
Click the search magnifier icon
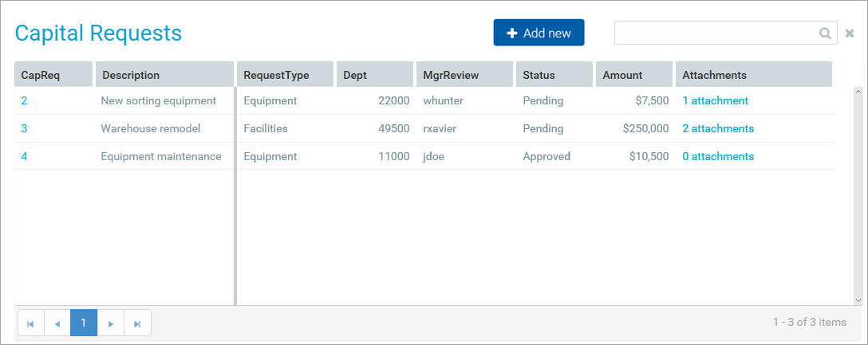(825, 33)
